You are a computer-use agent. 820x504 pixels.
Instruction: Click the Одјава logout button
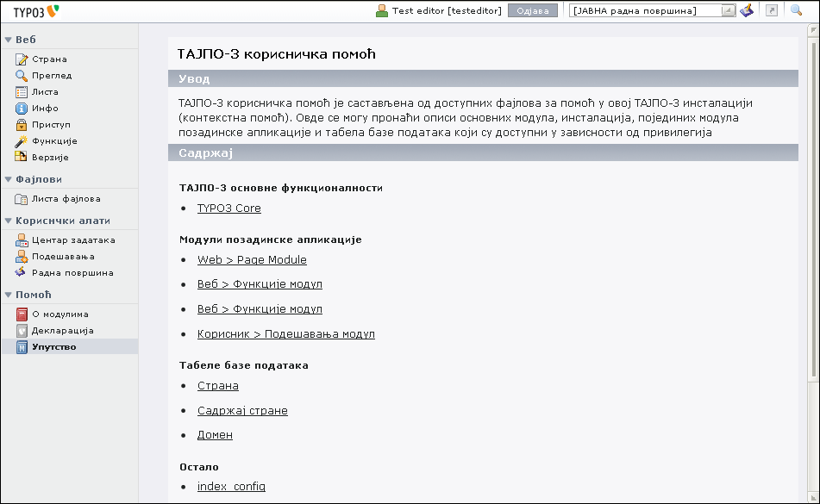(x=533, y=11)
